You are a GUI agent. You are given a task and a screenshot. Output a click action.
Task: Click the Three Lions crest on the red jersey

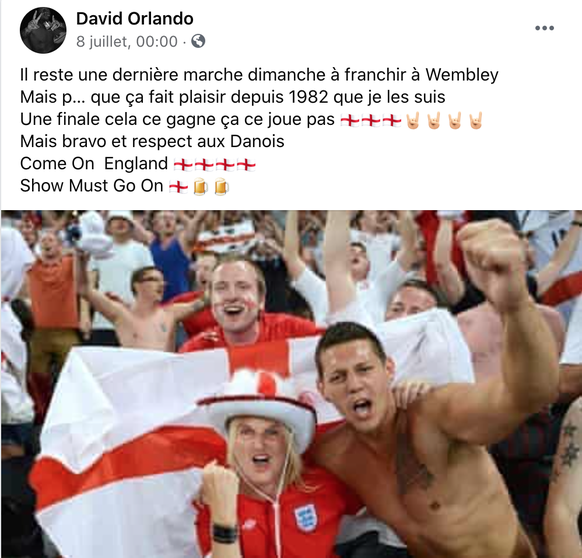point(305,518)
